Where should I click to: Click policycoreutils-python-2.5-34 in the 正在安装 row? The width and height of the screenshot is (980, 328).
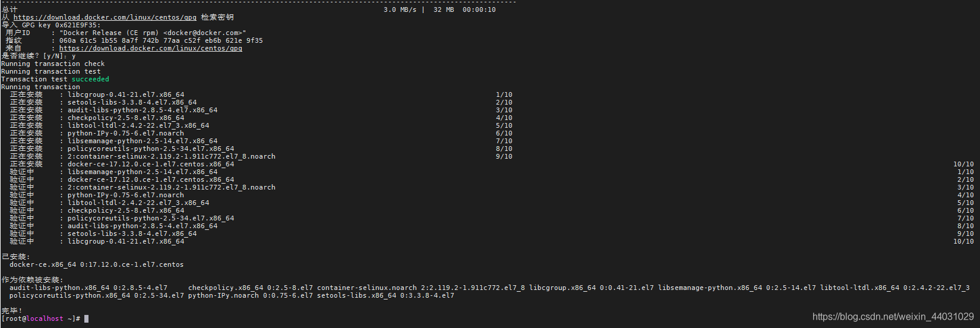[x=151, y=149]
